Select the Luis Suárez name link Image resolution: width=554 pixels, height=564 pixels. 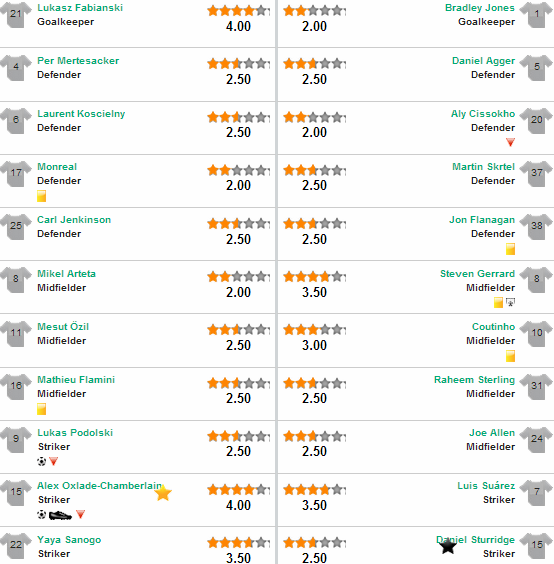click(x=486, y=486)
